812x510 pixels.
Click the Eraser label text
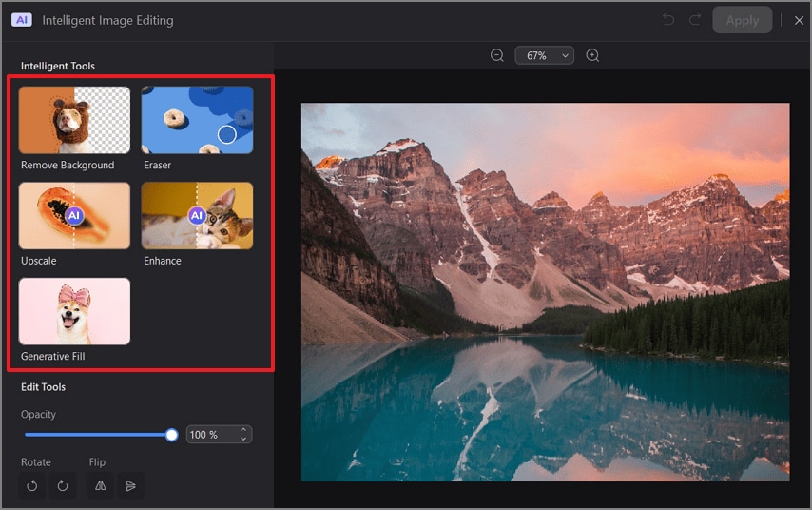point(158,165)
